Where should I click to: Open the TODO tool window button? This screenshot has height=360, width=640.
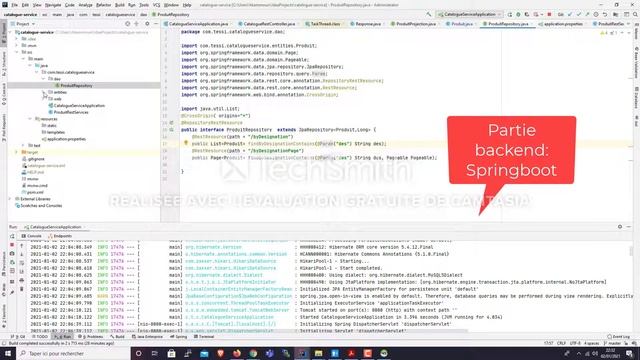pos(40,337)
